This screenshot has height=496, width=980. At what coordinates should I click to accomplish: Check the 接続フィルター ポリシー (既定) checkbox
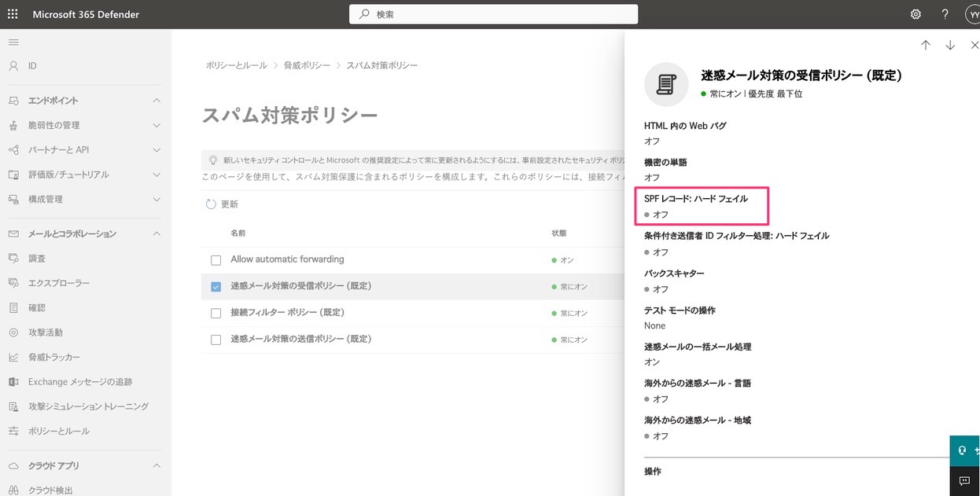[x=216, y=313]
